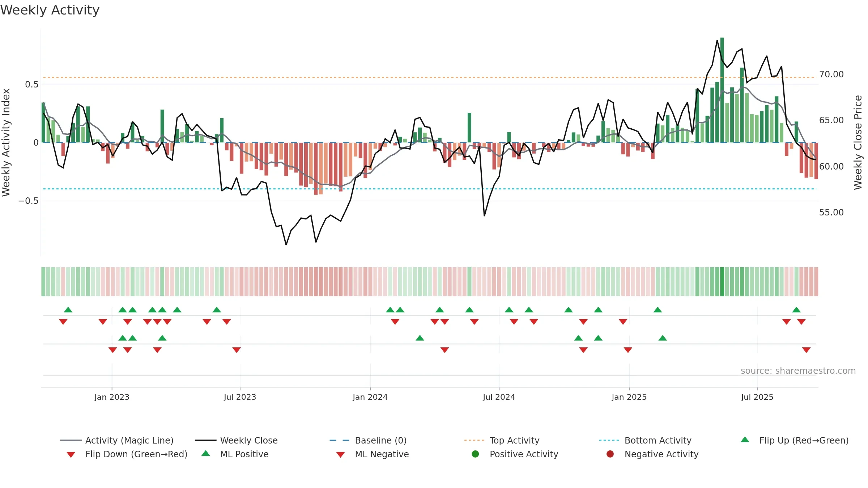Click the 0.5 activity index axis label

(31, 85)
